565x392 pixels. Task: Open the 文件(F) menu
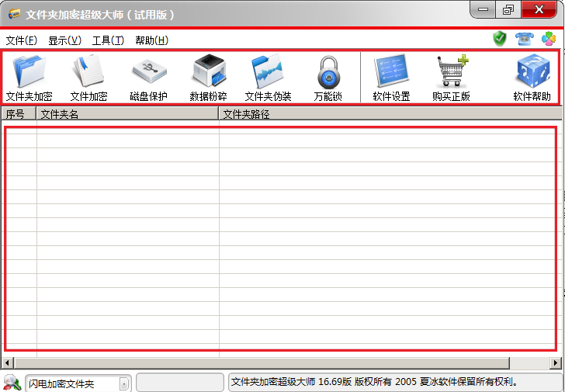pyautogui.click(x=22, y=40)
